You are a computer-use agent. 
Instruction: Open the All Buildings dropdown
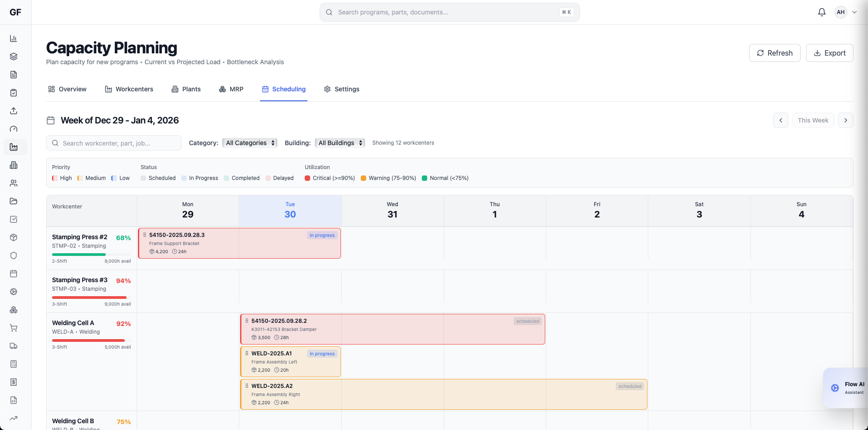point(340,143)
